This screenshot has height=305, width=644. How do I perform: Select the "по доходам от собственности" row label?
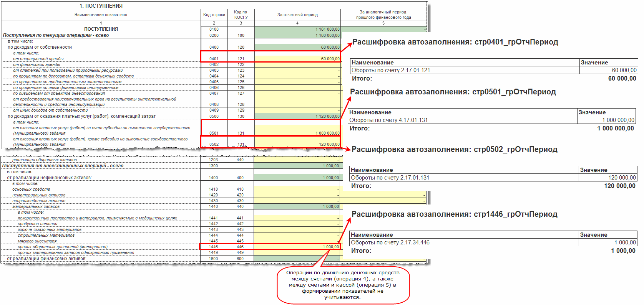40,47
